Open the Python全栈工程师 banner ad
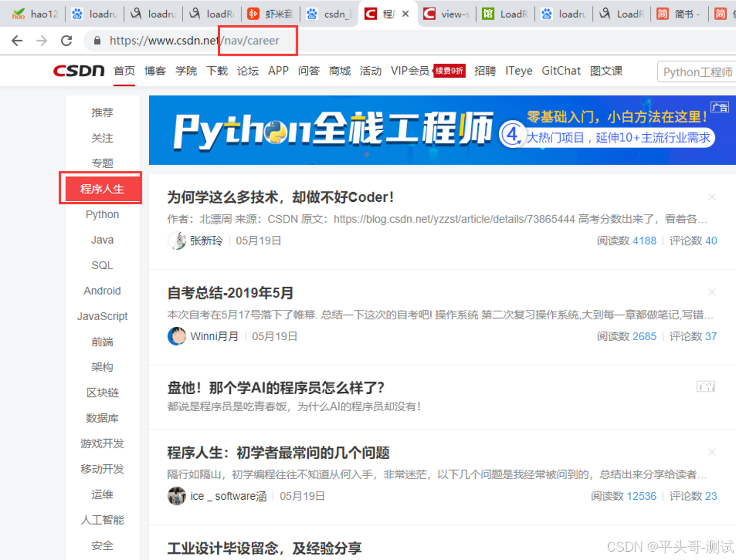Image resolution: width=736 pixels, height=560 pixels. [x=442, y=130]
